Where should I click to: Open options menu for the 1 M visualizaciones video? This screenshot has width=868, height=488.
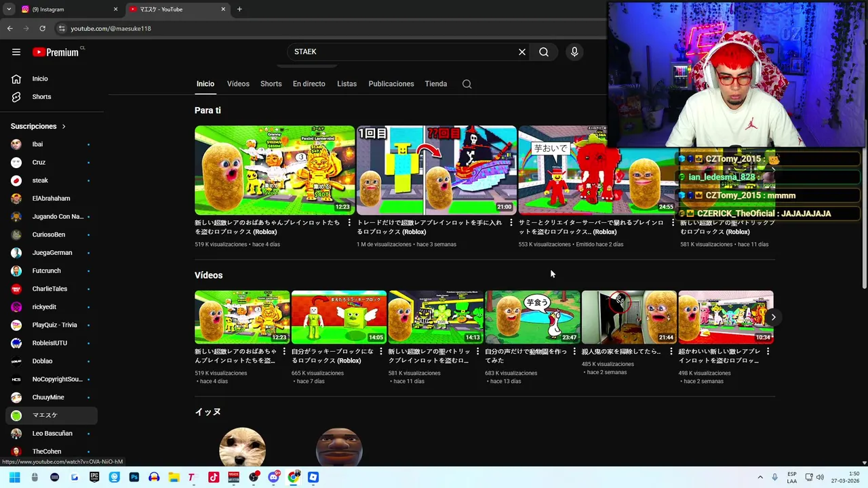pyautogui.click(x=511, y=223)
